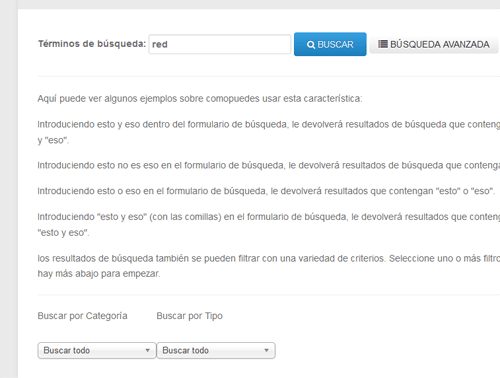
Task: Click the 'y "eso".' continuation line
Action: [53, 140]
